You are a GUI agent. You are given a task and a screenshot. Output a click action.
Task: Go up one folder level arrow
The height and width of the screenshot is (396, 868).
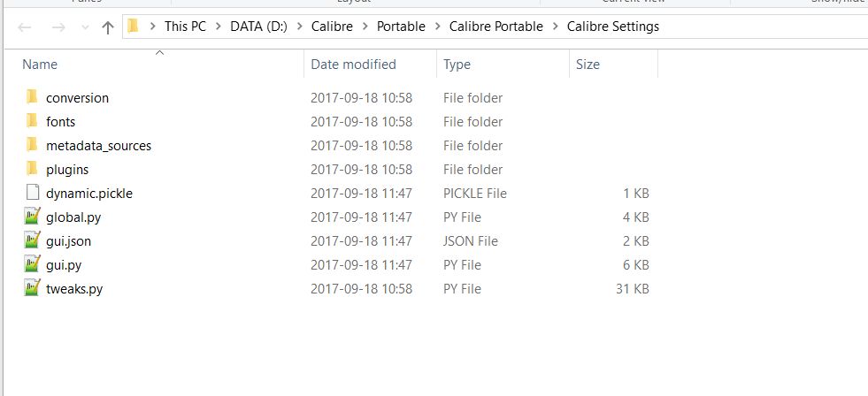coord(108,27)
